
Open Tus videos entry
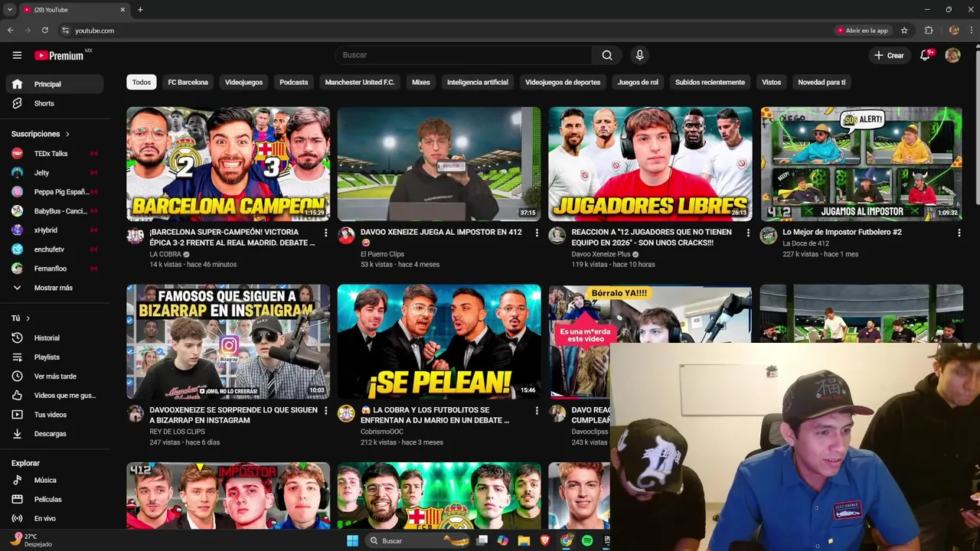[x=54, y=415]
